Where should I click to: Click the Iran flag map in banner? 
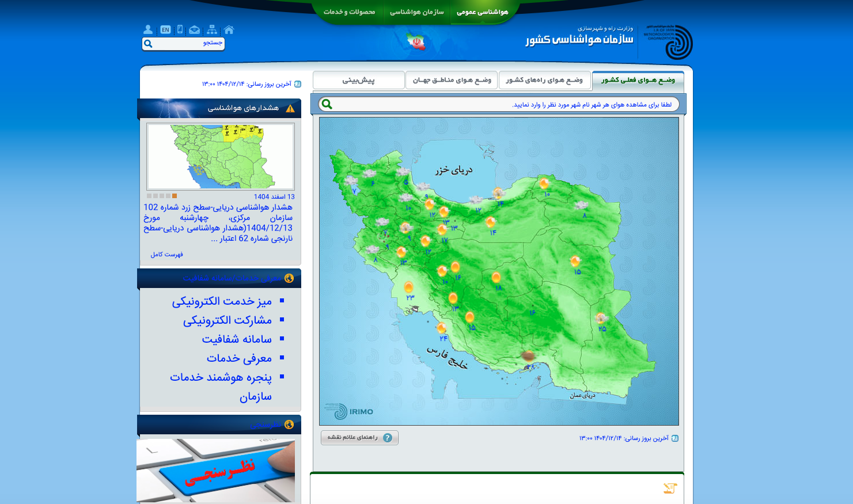pos(416,41)
